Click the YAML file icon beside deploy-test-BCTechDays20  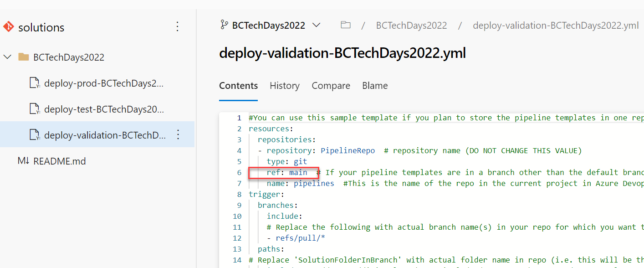tap(36, 108)
